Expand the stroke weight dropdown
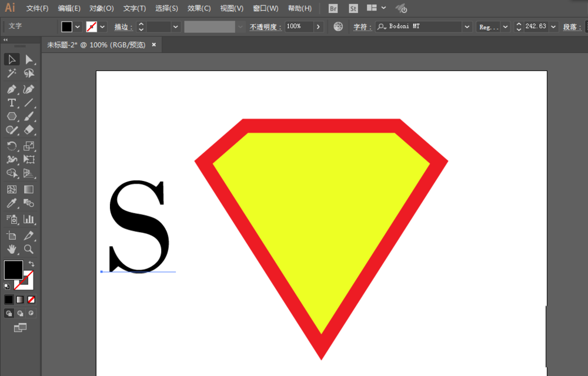Screen dimensions: 588x376 coord(175,26)
